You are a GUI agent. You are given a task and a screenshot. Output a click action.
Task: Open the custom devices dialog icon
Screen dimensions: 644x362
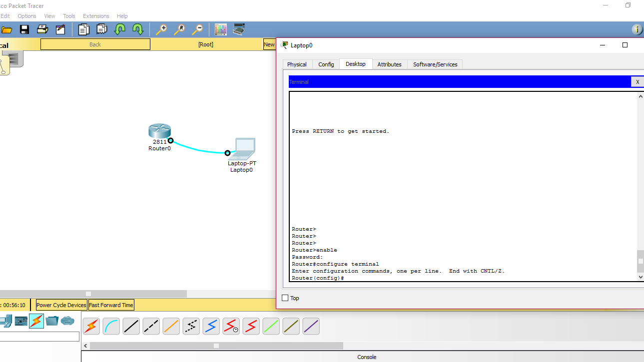(239, 29)
